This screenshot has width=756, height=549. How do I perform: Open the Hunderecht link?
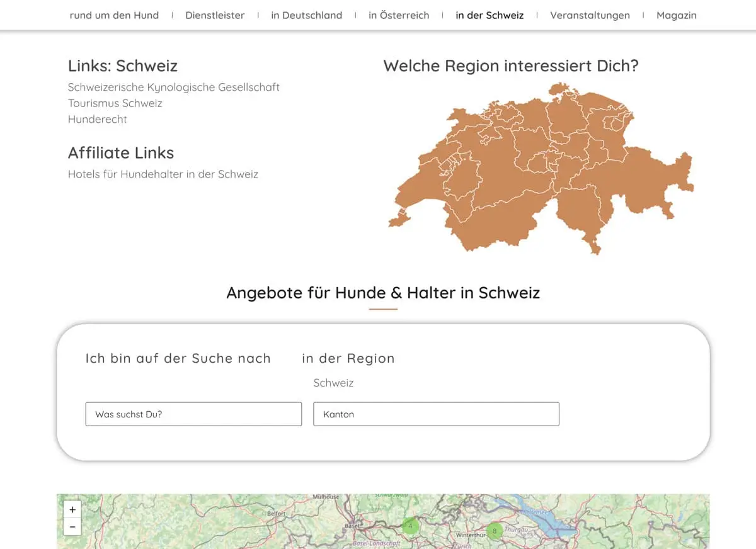[x=97, y=119]
